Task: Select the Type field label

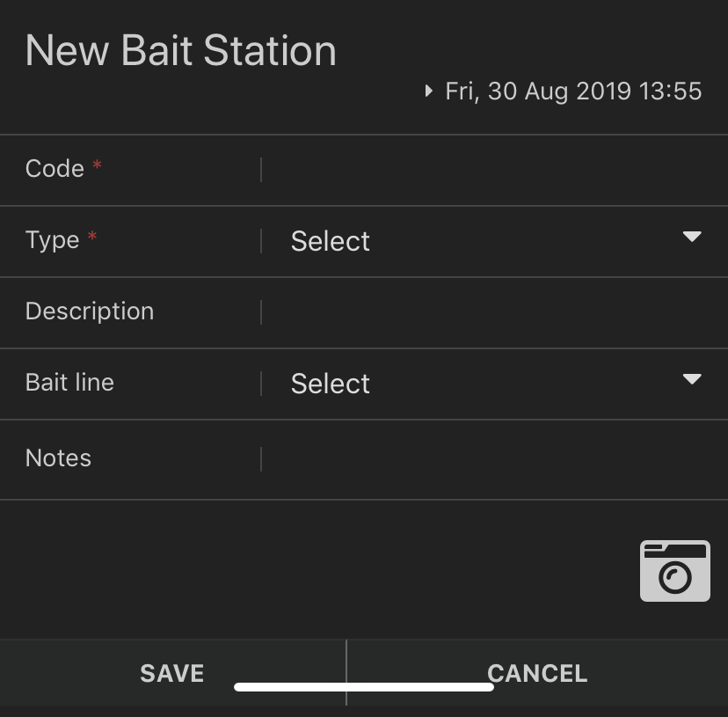Action: click(52, 240)
